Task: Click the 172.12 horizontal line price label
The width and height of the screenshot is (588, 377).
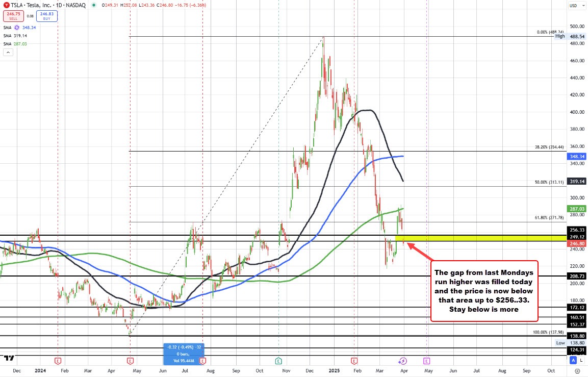Action: click(x=576, y=308)
